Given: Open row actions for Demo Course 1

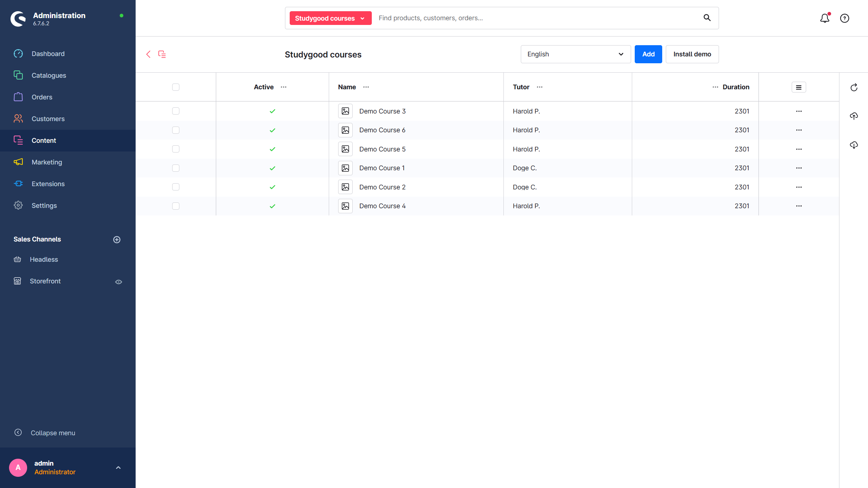Looking at the screenshot, I should point(799,168).
